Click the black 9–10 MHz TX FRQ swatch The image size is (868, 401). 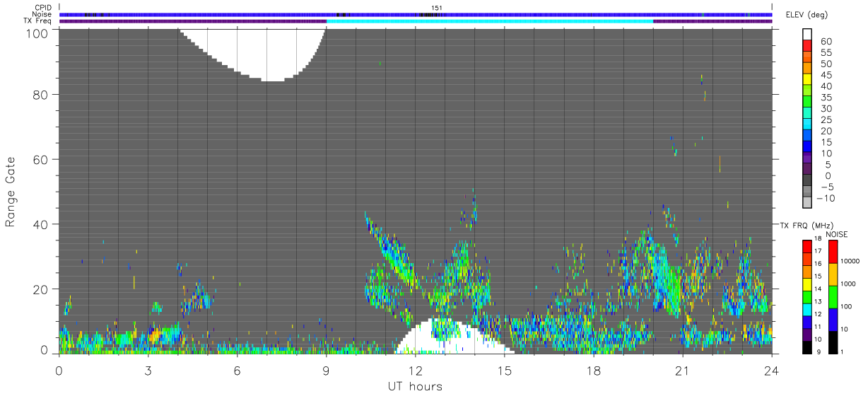pos(807,347)
